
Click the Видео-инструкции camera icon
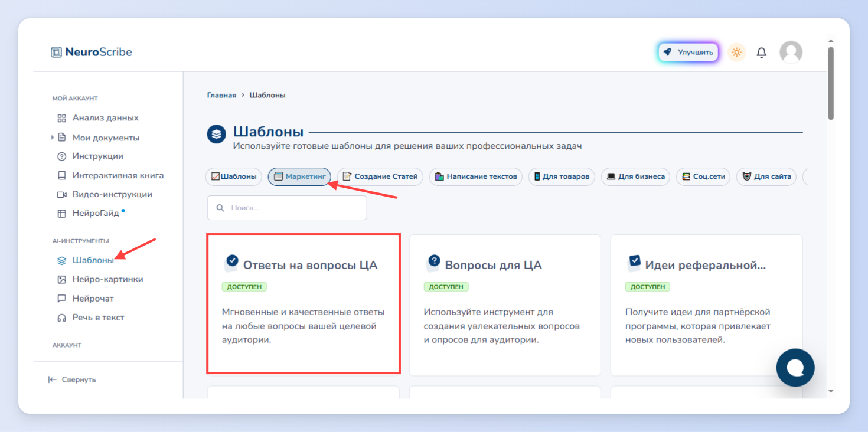tap(61, 194)
